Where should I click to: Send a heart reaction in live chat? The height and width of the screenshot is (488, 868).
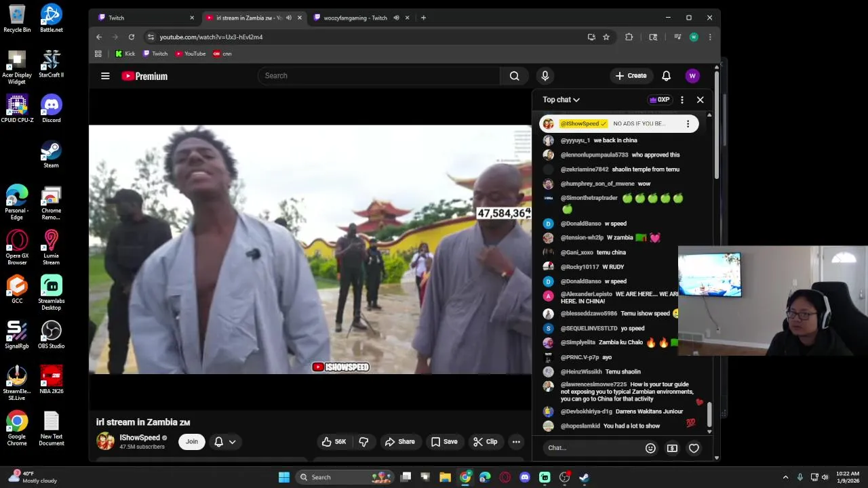pyautogui.click(x=694, y=448)
